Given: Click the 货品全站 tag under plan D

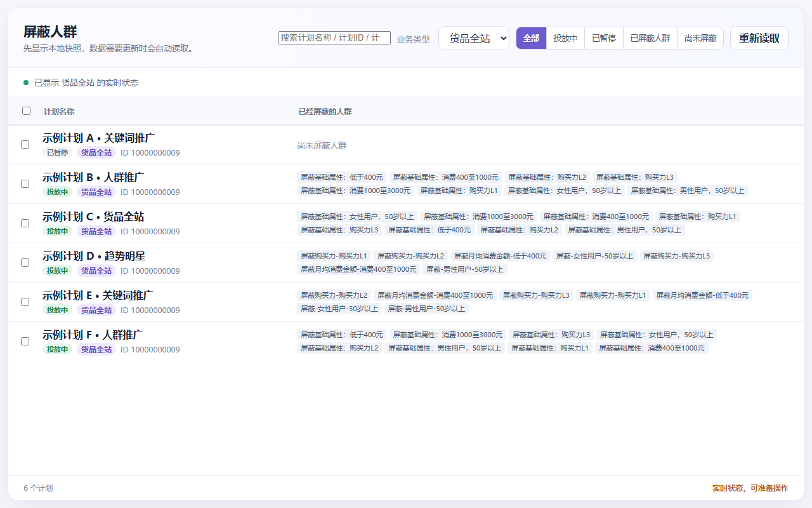Looking at the screenshot, I should tap(96, 271).
